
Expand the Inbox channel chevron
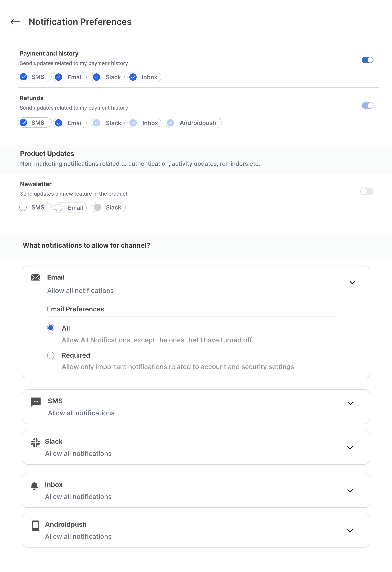point(350,491)
